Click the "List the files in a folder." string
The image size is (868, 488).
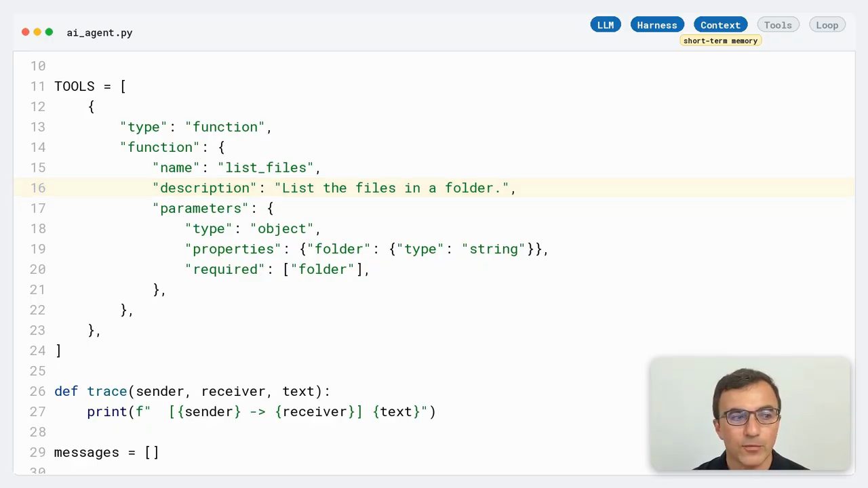(x=392, y=188)
